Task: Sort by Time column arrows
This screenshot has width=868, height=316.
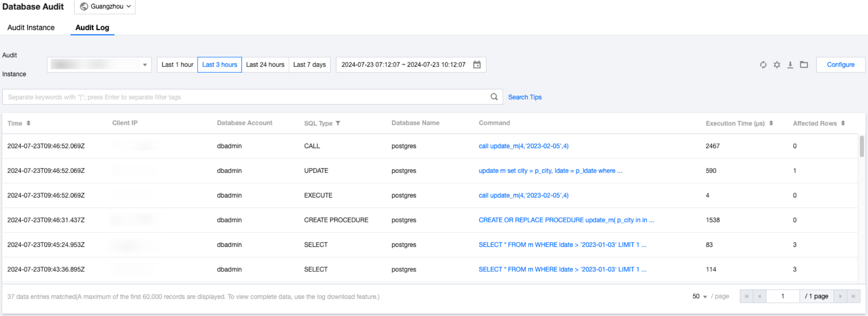Action: 28,123
